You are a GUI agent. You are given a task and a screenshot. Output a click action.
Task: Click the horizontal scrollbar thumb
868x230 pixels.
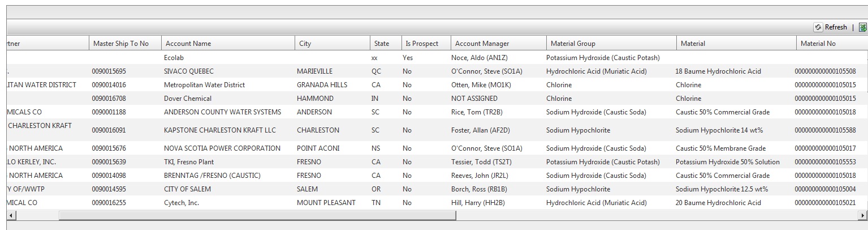257,215
